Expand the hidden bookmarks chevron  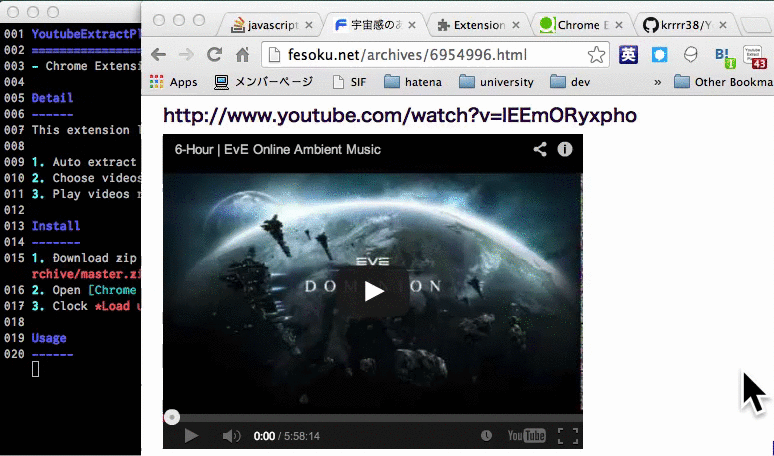658,82
